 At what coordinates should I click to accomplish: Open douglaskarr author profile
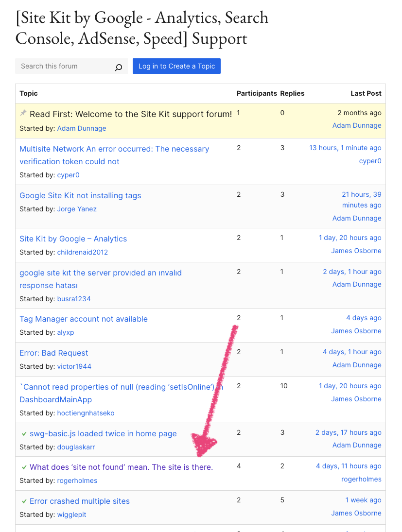[x=76, y=447]
